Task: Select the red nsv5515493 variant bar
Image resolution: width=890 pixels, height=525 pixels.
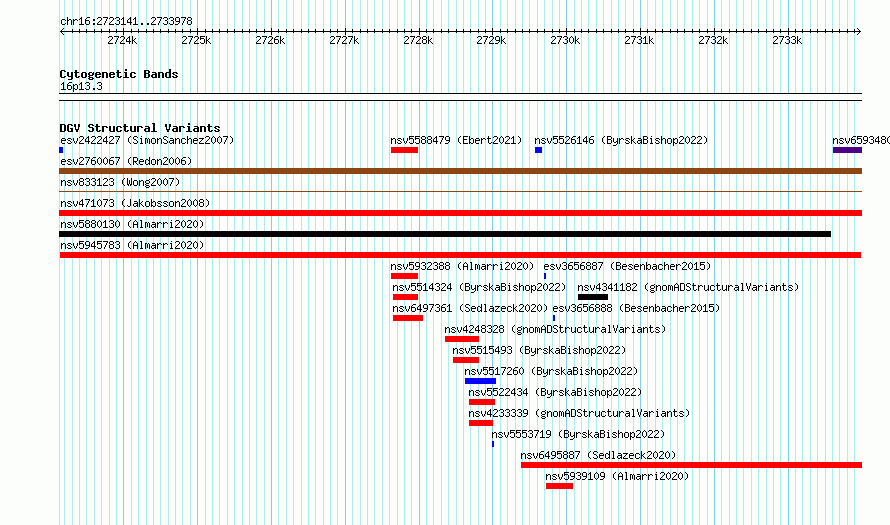Action: tap(465, 360)
